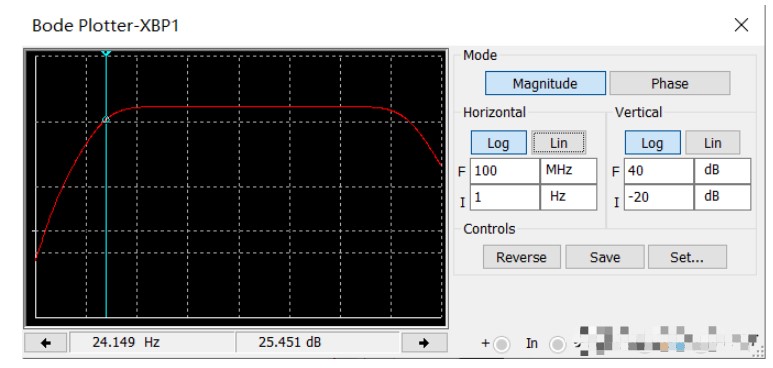Screen dimensions: 773x368
Task: Switch mode to Magnitude
Action: point(545,83)
